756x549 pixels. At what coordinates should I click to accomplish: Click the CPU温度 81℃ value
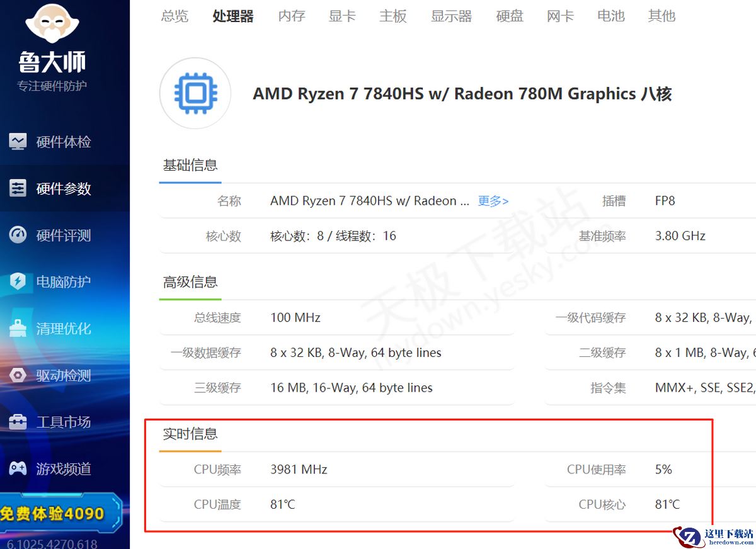(x=283, y=504)
